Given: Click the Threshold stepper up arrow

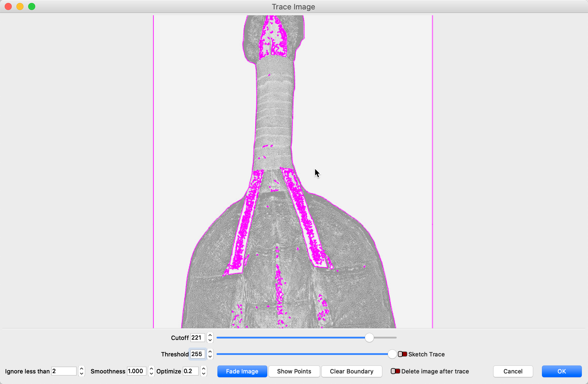Looking at the screenshot, I should pyautogui.click(x=210, y=351).
